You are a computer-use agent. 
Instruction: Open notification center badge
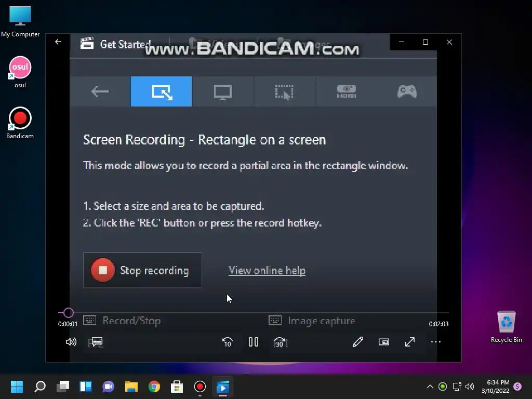[x=517, y=387]
